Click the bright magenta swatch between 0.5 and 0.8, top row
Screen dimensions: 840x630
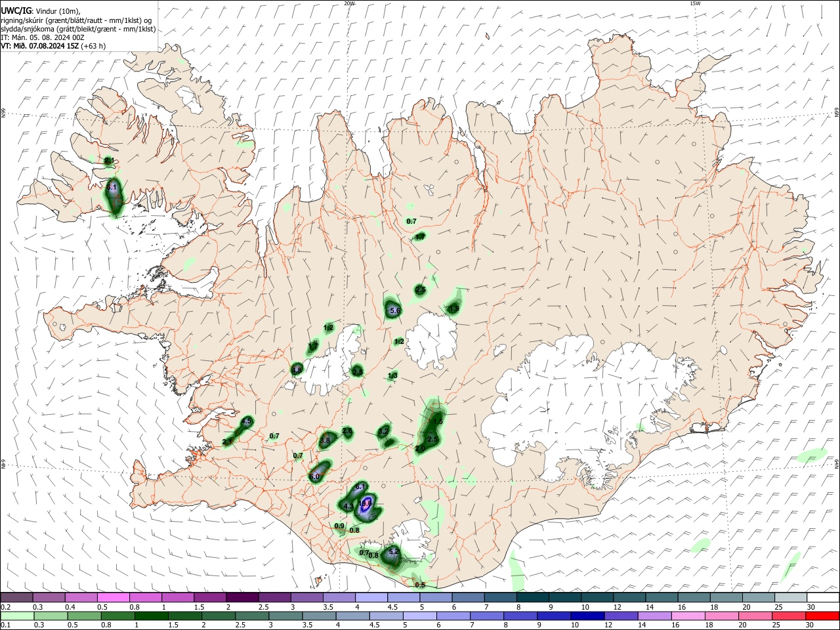tap(113, 597)
